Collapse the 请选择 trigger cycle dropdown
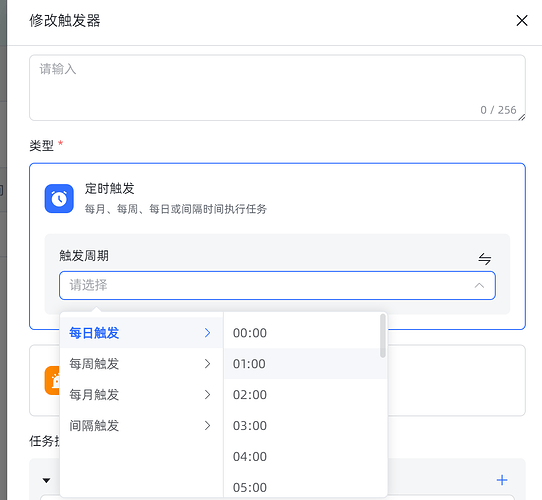This screenshot has height=500, width=542. (277, 286)
